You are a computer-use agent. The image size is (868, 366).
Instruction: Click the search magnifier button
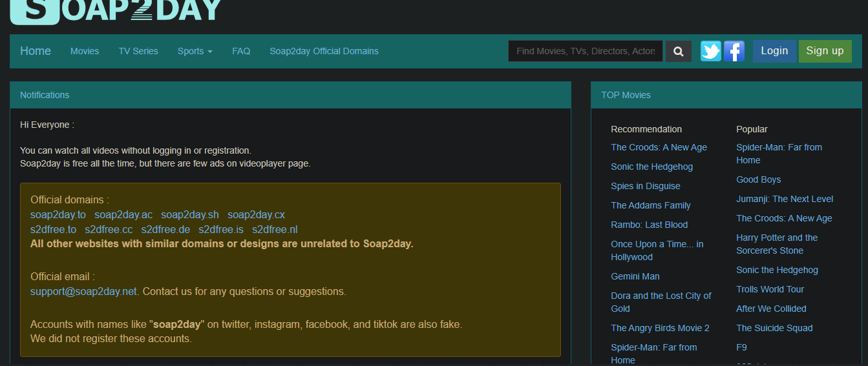coord(678,52)
